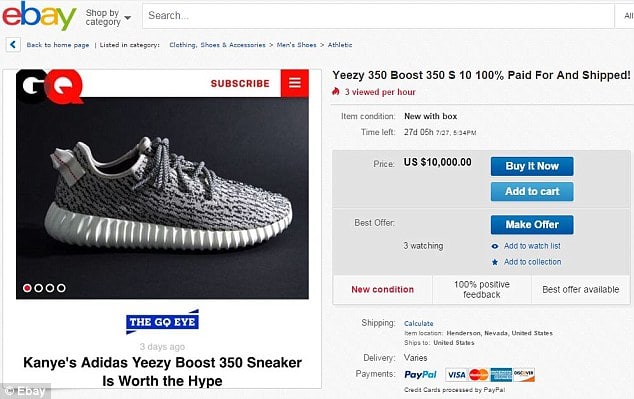Click the eye icon beside Add to watch list
The height and width of the screenshot is (399, 634).
(495, 246)
